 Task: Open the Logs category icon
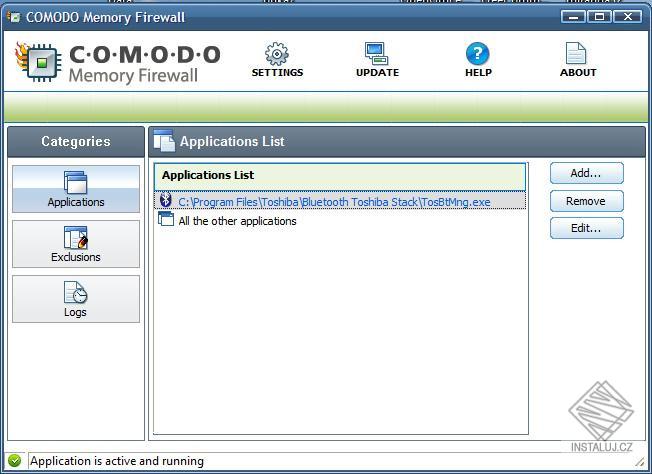click(x=76, y=292)
